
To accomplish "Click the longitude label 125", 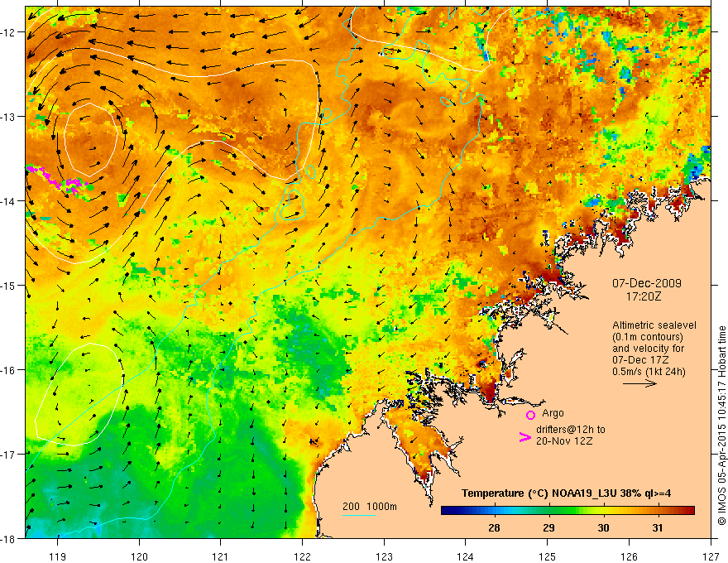I will (x=548, y=556).
